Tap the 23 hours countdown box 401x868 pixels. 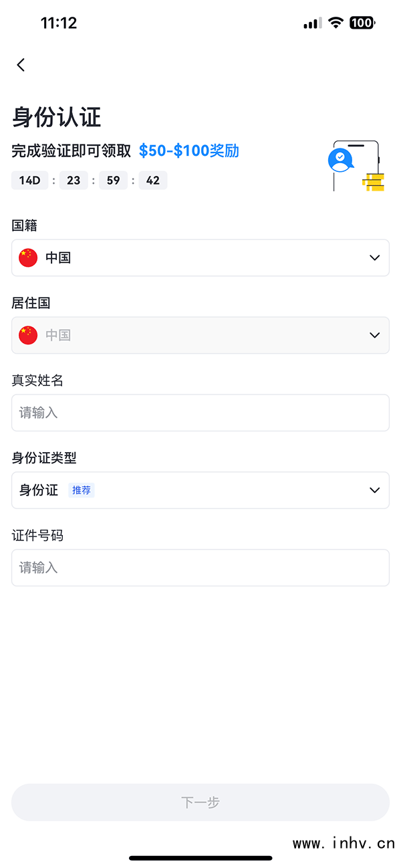74,181
